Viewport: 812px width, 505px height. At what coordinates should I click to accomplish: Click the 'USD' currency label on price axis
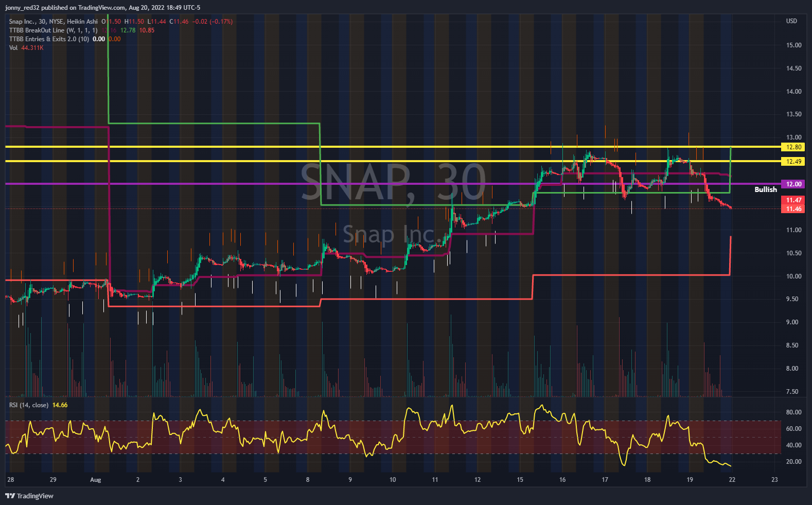(791, 21)
